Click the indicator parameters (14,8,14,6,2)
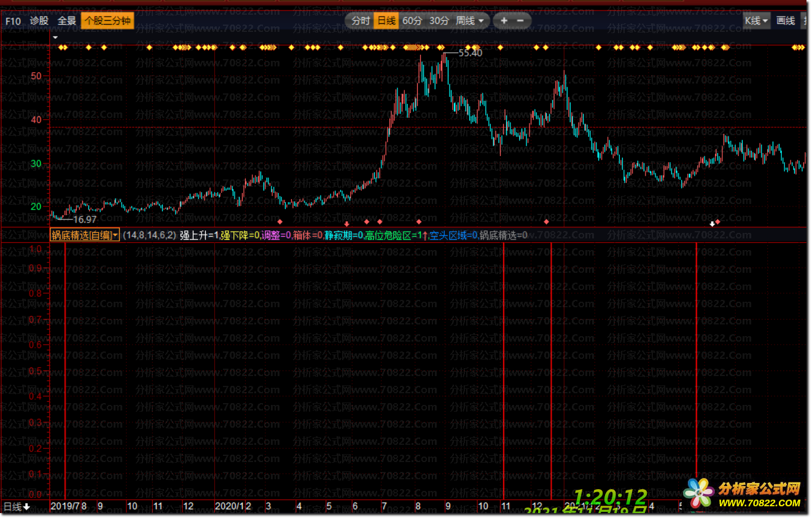Image resolution: width=812 pixels, height=518 pixels. [x=149, y=235]
